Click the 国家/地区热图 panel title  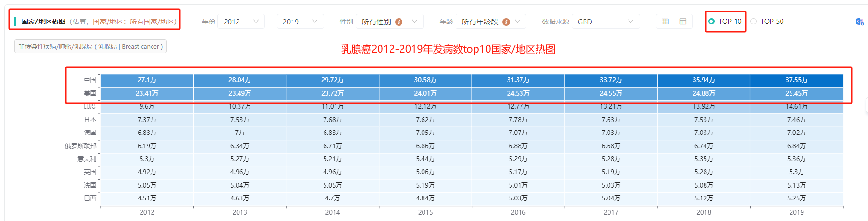click(43, 22)
